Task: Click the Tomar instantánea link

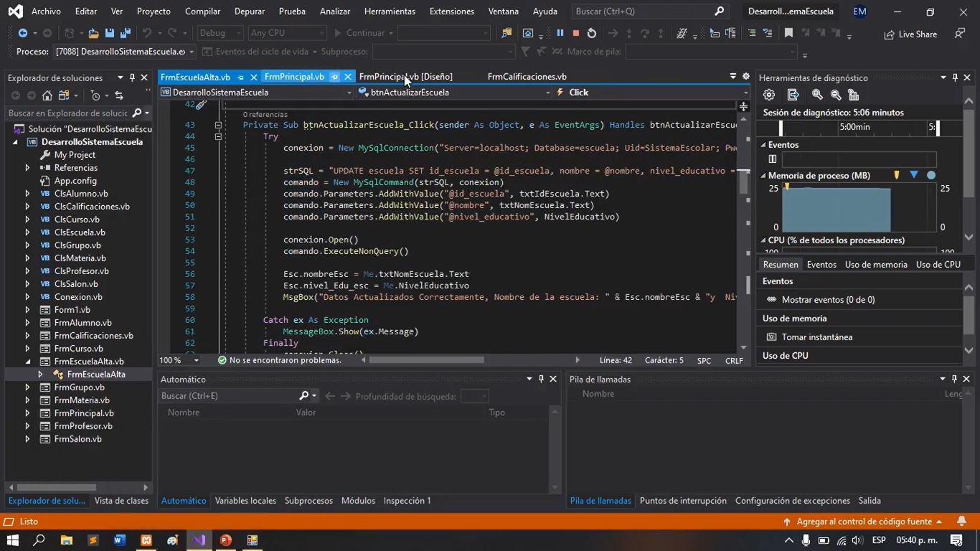Action: (x=816, y=337)
